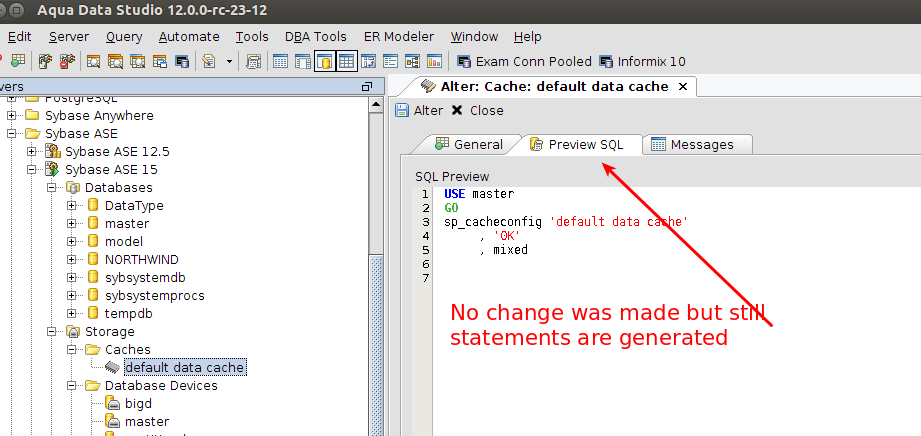
Task: Collapse the Caches folder node
Action: coord(71,349)
